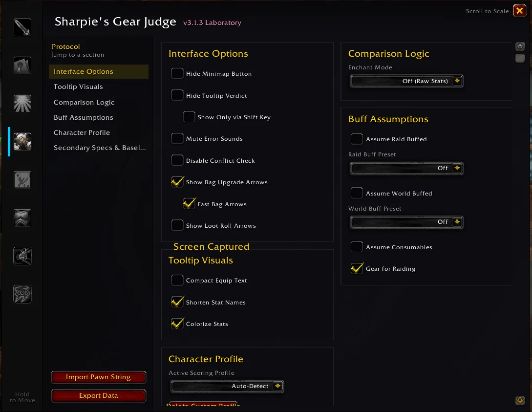532x412 pixels.
Task: Open the chest armor icon tab
Action: coord(22,218)
